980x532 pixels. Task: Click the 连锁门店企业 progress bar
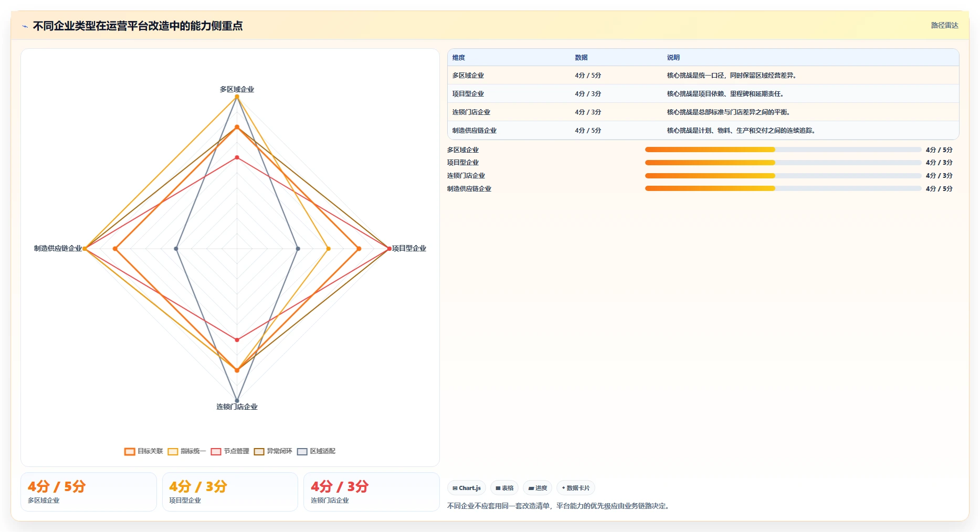[783, 176]
